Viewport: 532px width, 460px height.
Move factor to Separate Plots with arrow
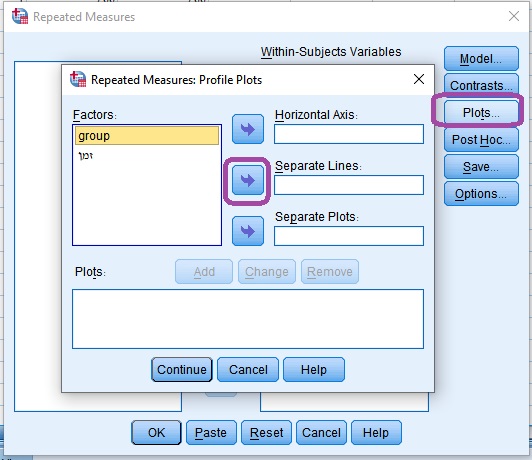pyautogui.click(x=248, y=231)
